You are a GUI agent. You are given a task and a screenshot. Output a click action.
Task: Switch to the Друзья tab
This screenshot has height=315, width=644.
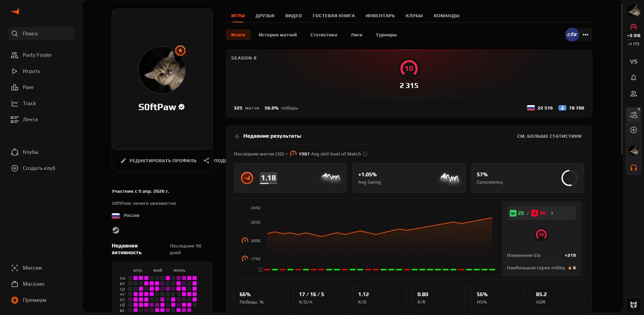click(x=265, y=16)
